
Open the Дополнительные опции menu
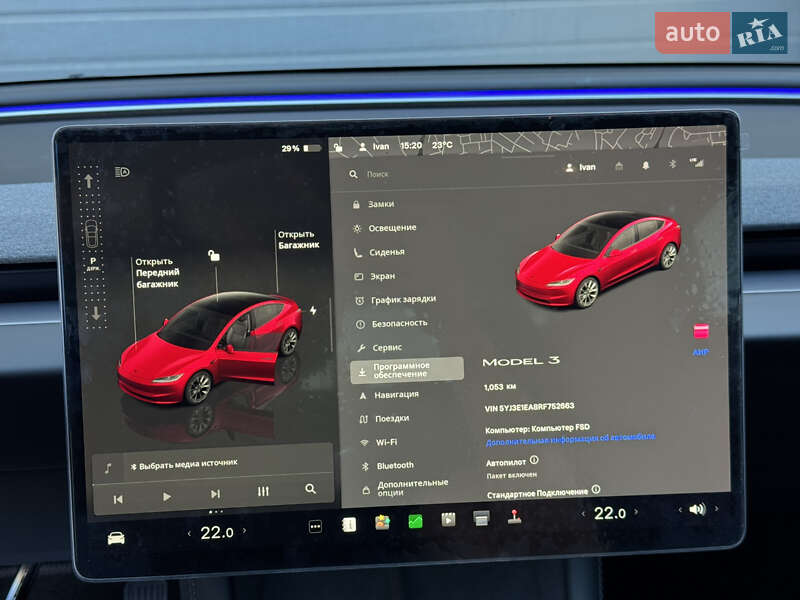coord(407,488)
